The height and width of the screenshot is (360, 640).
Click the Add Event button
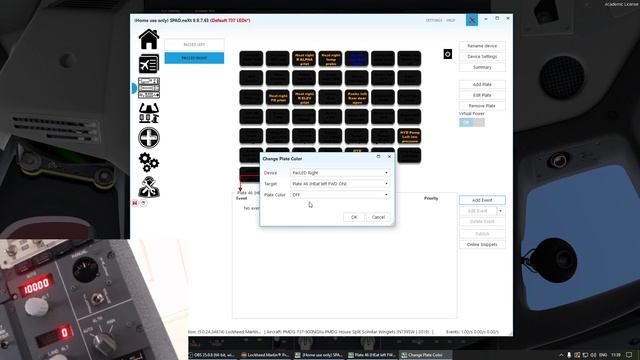[x=482, y=200]
